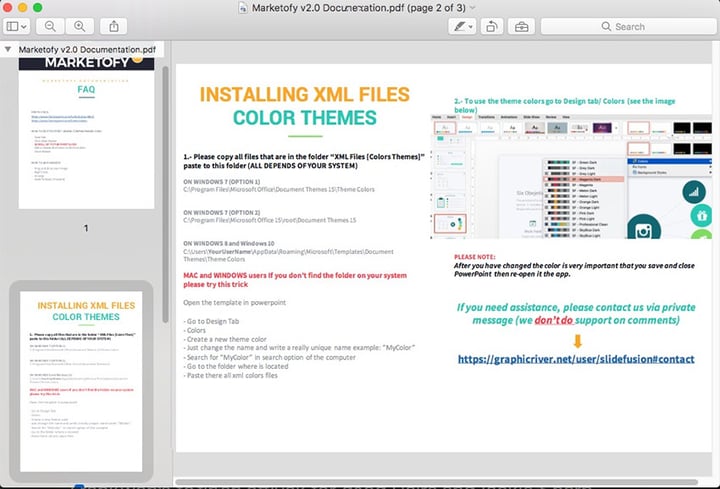Click the 'ON WINDOWS 8 and Windows 10' text
The image size is (720, 489).
(x=229, y=243)
